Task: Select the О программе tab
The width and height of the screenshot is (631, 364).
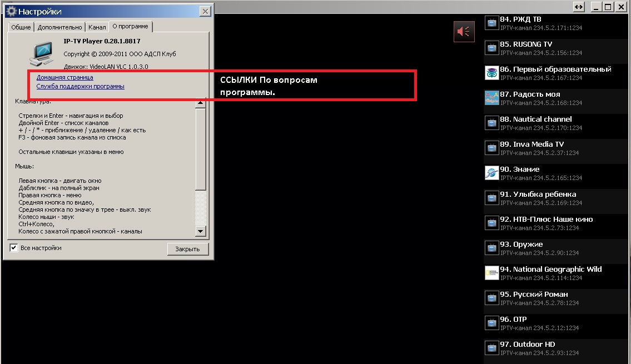Action: tap(131, 26)
